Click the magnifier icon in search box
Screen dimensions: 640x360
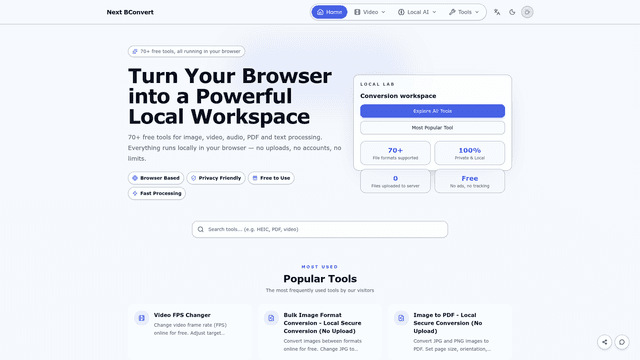(200, 229)
